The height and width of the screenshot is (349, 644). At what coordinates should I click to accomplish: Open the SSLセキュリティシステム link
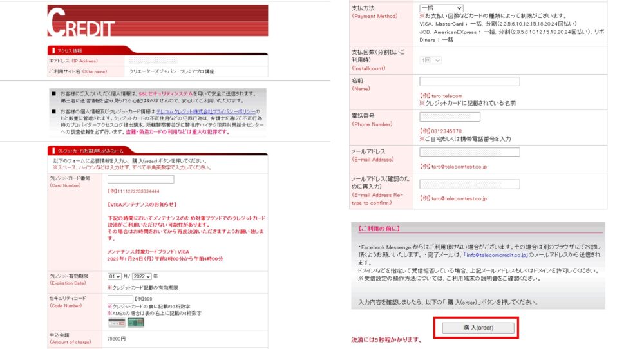[165, 93]
